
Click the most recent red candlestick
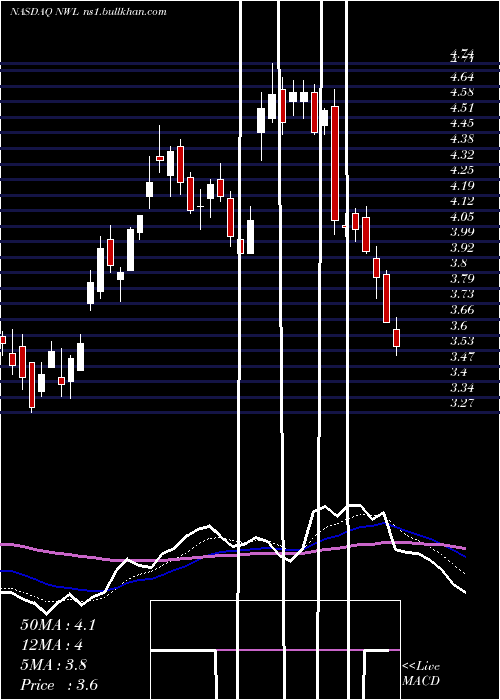click(x=396, y=338)
